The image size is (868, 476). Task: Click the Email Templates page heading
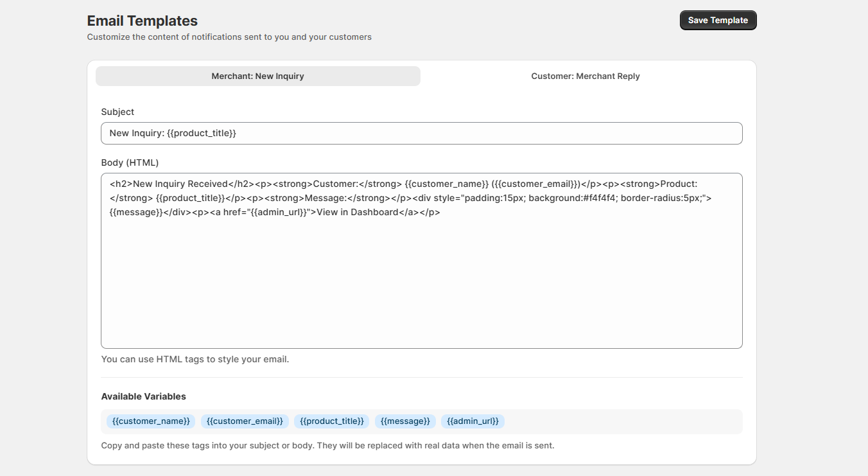143,21
